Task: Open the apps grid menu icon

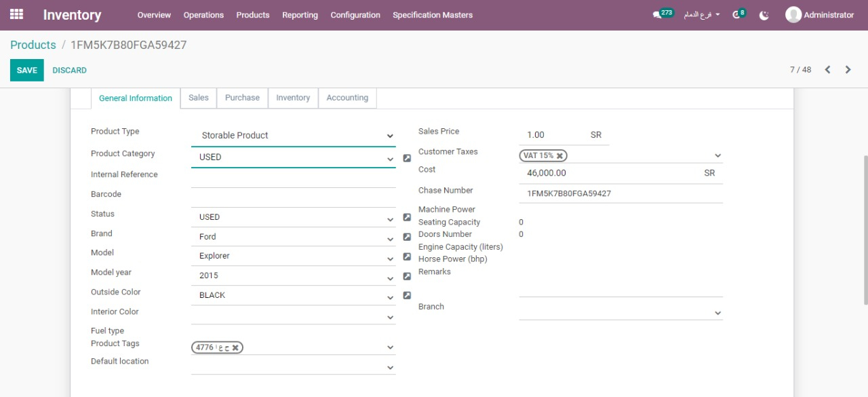Action: point(16,14)
